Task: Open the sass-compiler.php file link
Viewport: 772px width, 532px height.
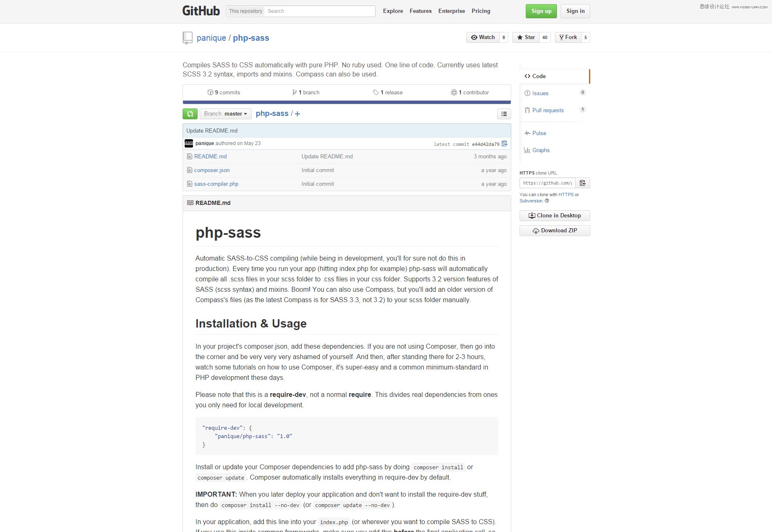Action: click(x=216, y=184)
